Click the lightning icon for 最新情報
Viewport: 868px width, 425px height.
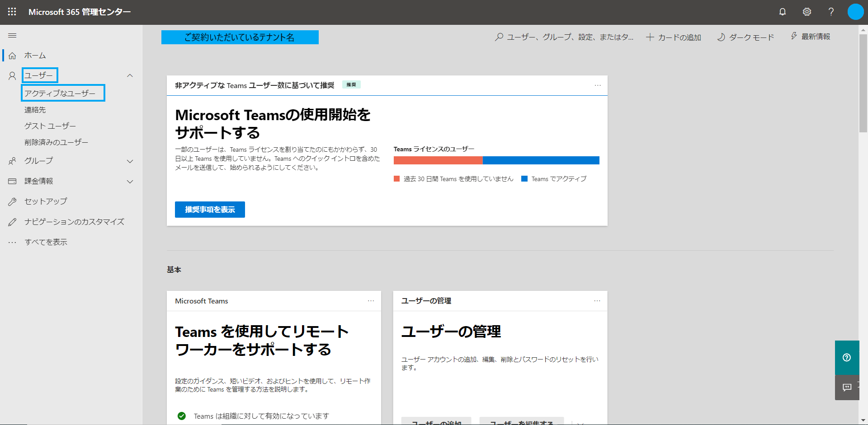point(794,36)
